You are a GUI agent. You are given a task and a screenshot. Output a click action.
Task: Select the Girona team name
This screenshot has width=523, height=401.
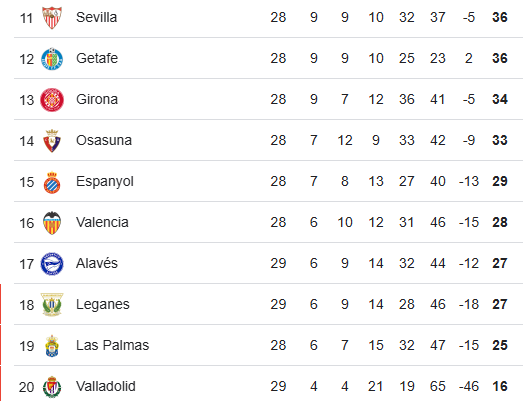[97, 99]
